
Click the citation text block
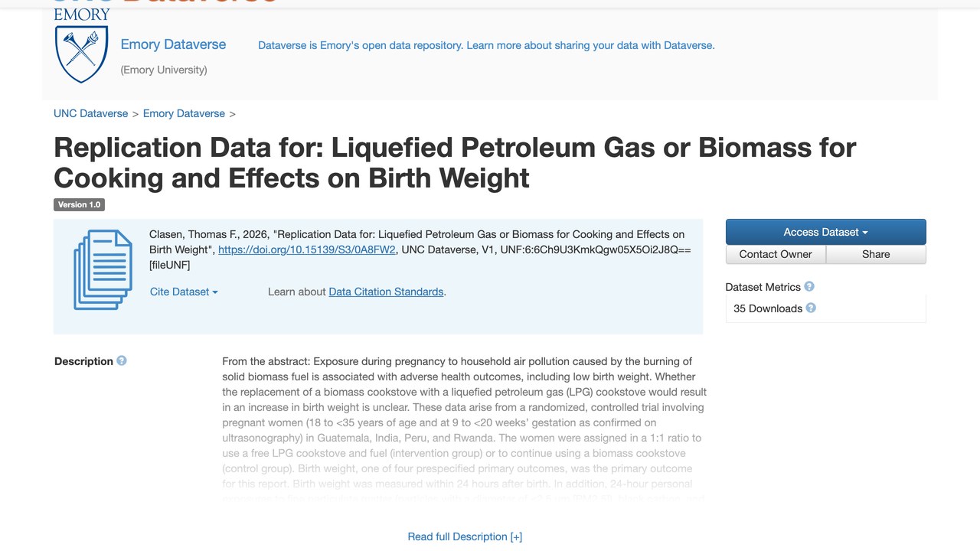[x=420, y=249]
